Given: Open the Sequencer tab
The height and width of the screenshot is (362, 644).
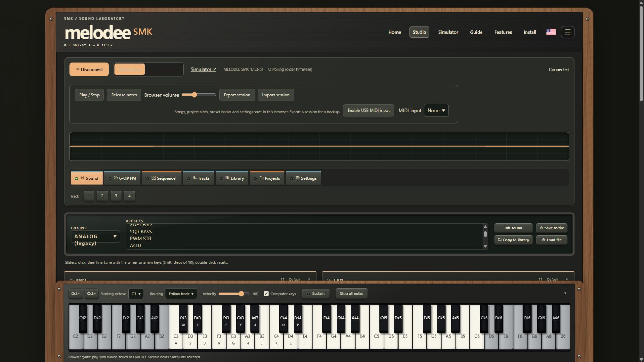Looking at the screenshot, I should point(162,178).
